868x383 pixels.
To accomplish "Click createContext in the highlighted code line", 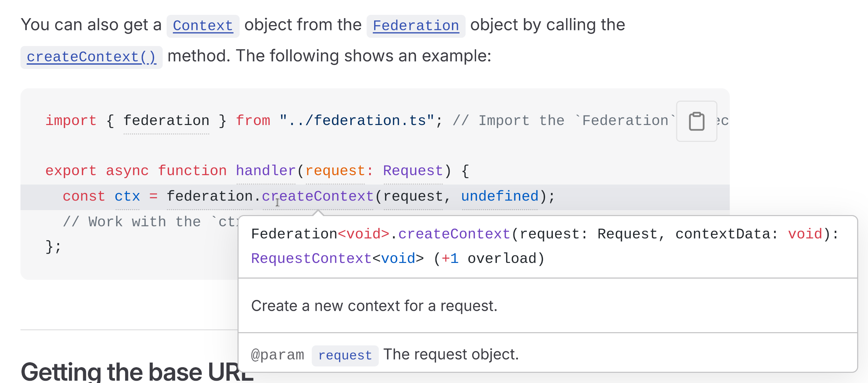I will click(x=318, y=196).
